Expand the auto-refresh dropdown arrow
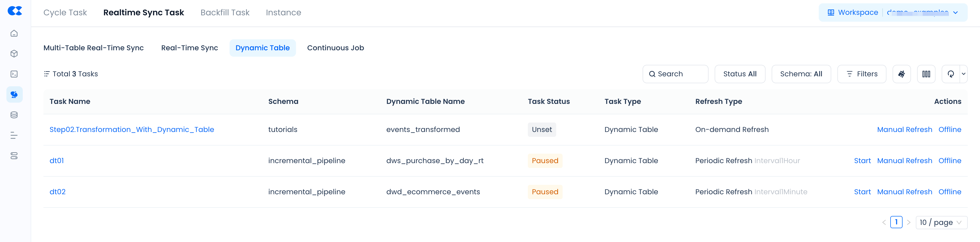This screenshot has height=242, width=980. pos(964,74)
